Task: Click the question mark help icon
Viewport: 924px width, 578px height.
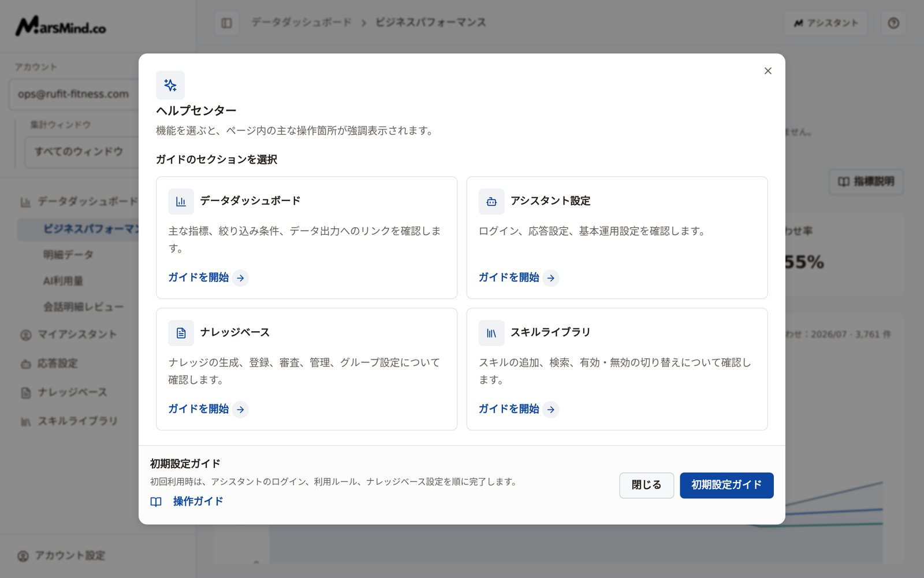Action: click(893, 23)
